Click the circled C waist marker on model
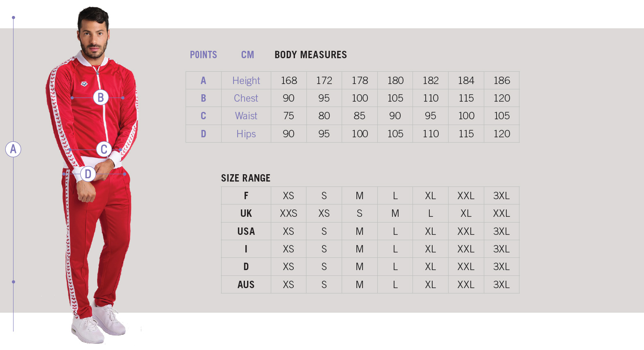 coord(104,149)
